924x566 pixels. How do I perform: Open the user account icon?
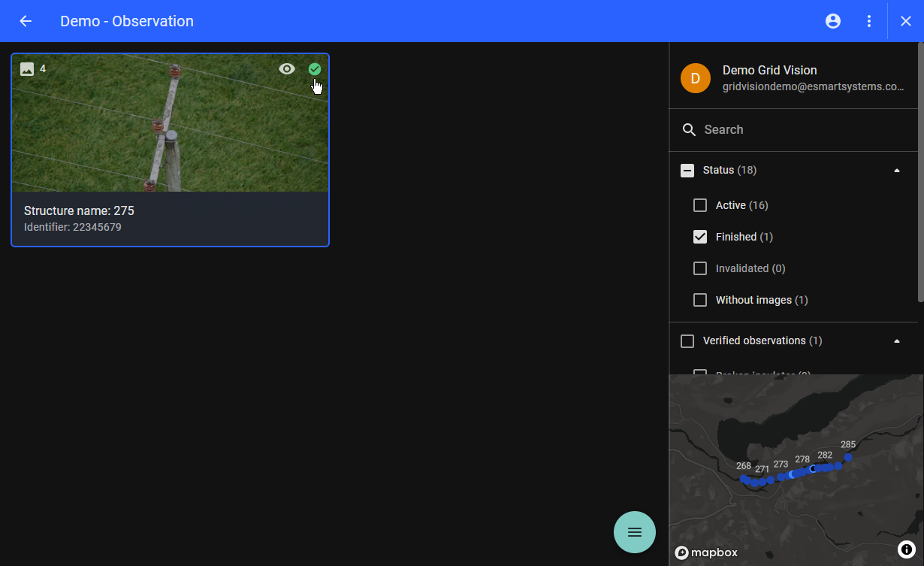click(833, 21)
